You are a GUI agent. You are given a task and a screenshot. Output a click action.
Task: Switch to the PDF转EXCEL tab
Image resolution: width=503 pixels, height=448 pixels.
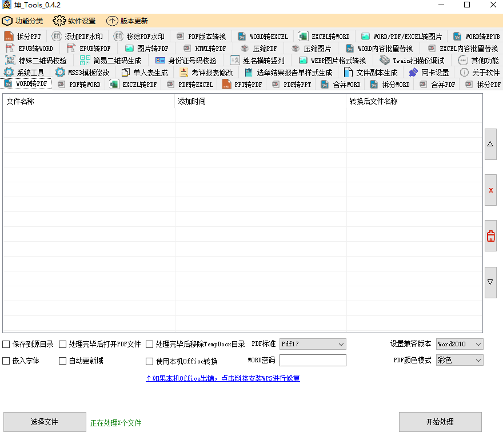click(190, 85)
